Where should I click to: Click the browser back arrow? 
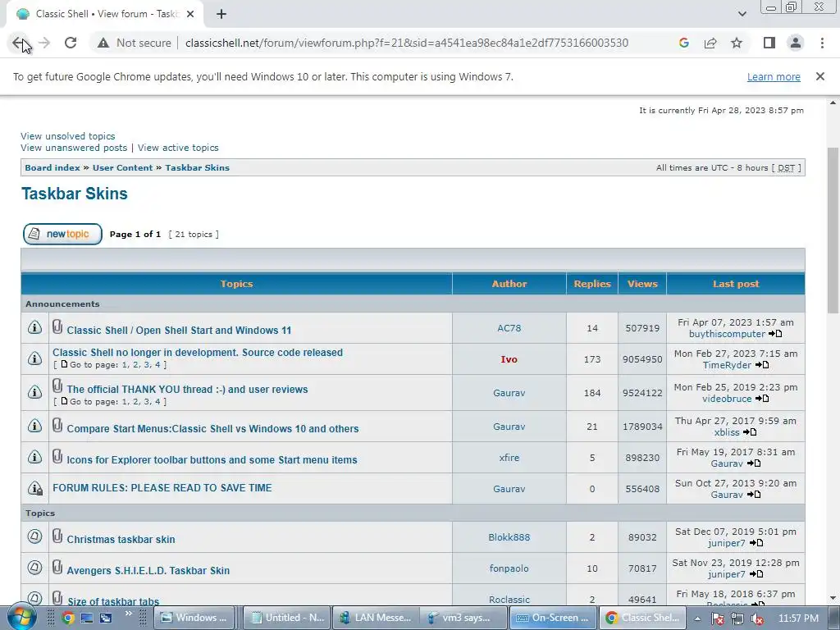[18, 43]
